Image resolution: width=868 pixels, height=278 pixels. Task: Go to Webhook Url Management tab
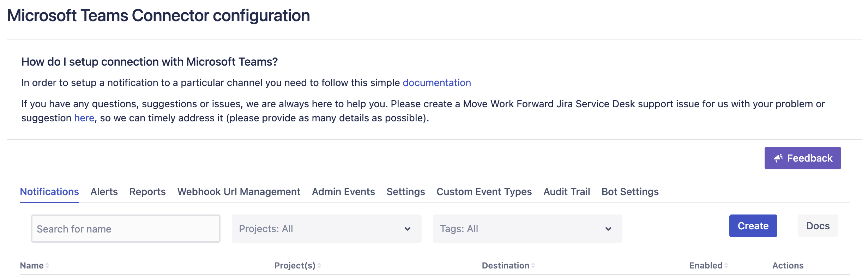tap(239, 192)
